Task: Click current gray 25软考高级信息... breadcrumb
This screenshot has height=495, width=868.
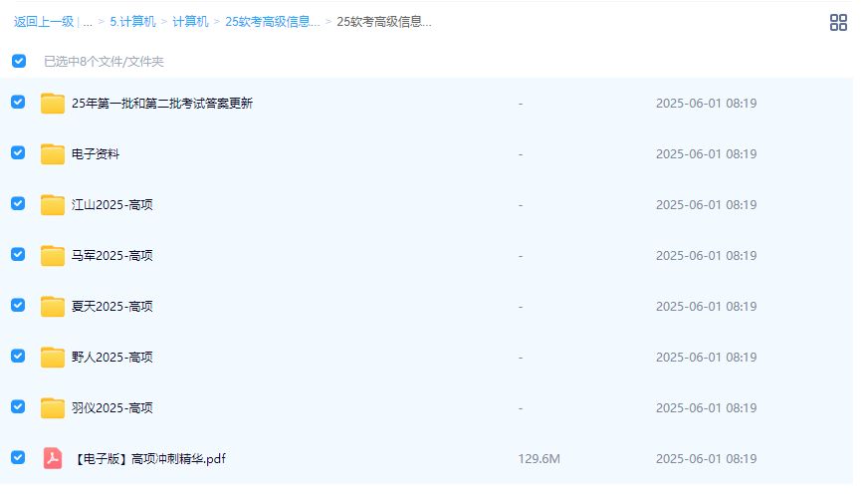Action: (384, 22)
